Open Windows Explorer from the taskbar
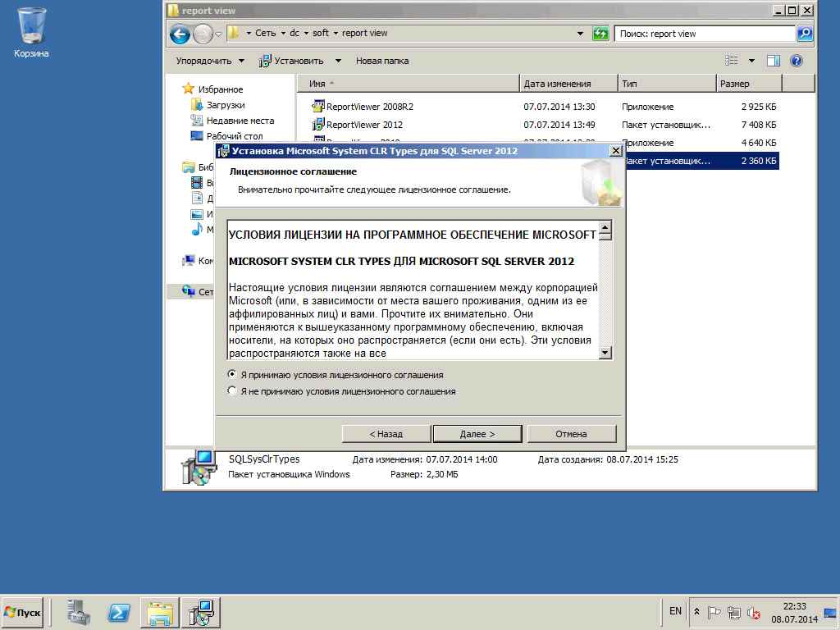The width and height of the screenshot is (840, 630). (160, 612)
